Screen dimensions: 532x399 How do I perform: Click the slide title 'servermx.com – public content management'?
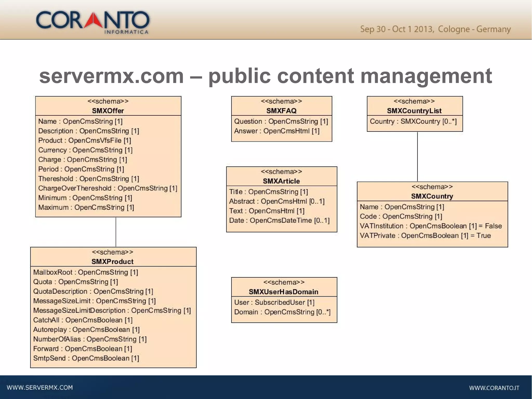(265, 76)
